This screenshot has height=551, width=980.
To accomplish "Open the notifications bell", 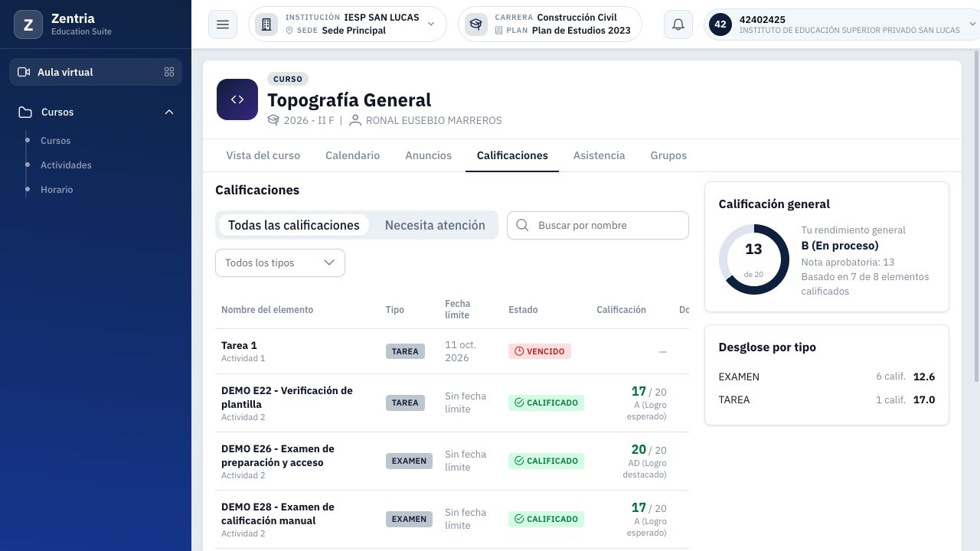I will click(678, 24).
